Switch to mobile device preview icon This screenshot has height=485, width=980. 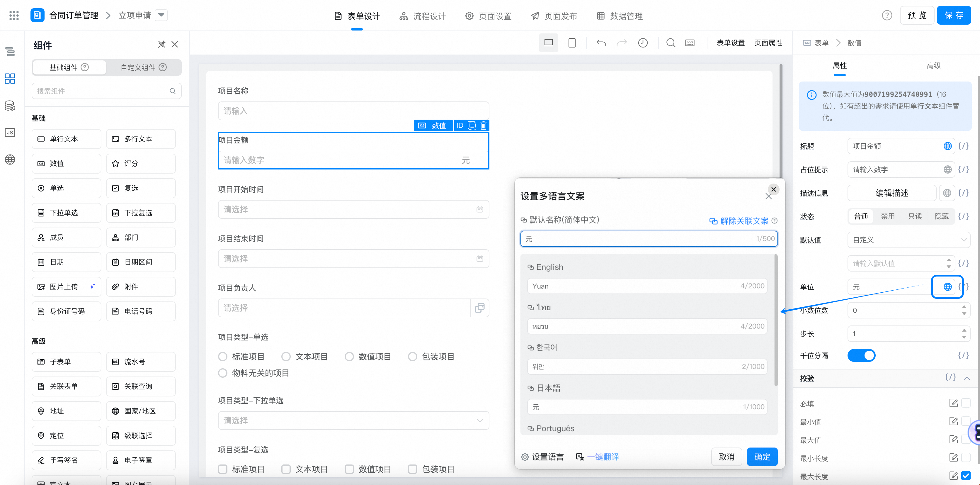pos(571,43)
